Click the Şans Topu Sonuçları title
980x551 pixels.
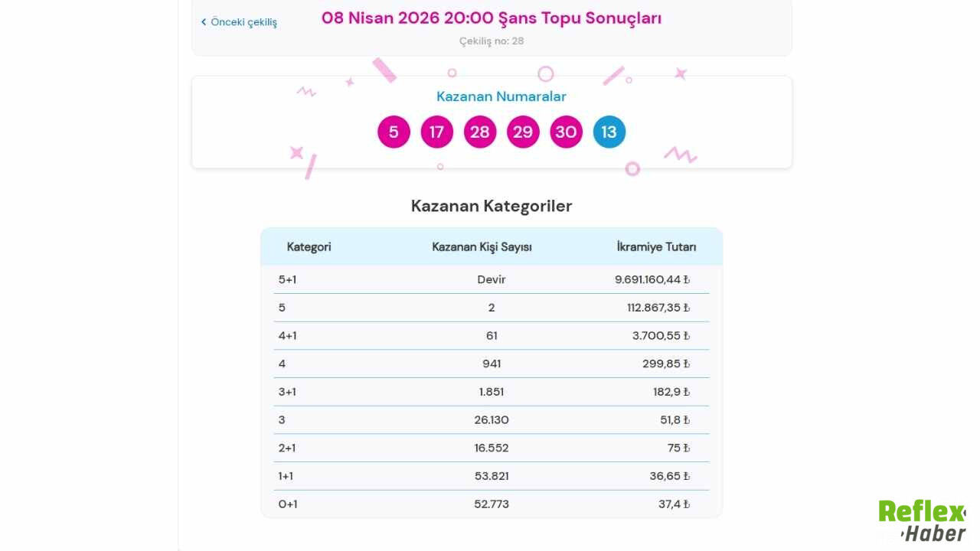click(x=491, y=18)
